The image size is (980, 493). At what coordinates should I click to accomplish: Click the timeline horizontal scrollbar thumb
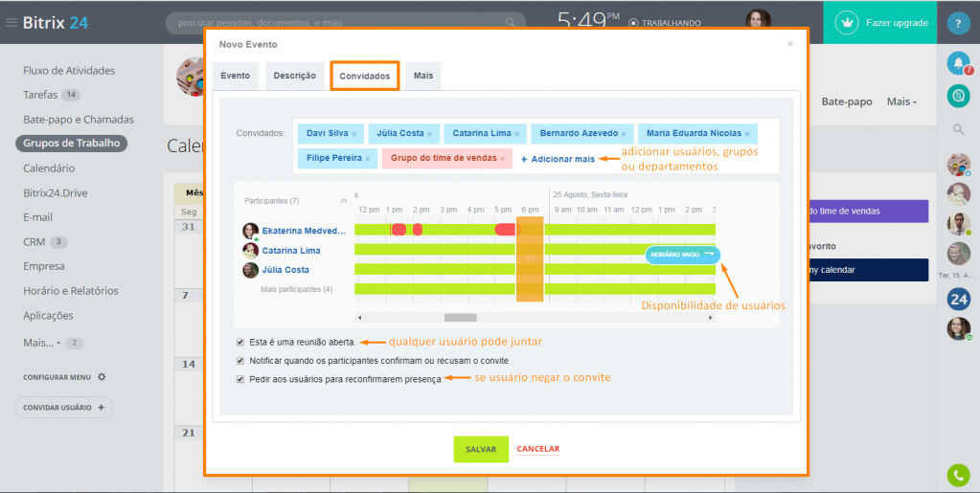(461, 318)
